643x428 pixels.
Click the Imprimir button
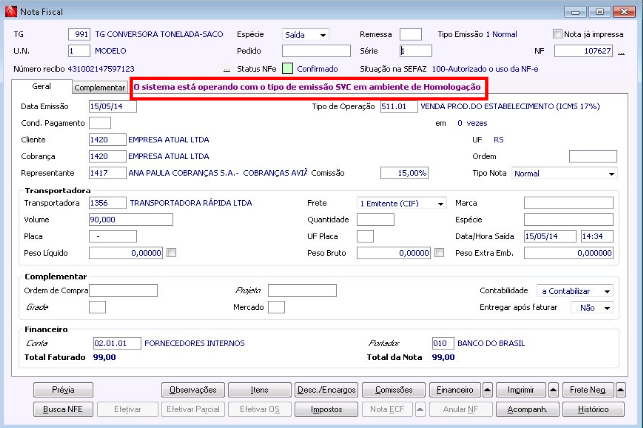point(521,390)
